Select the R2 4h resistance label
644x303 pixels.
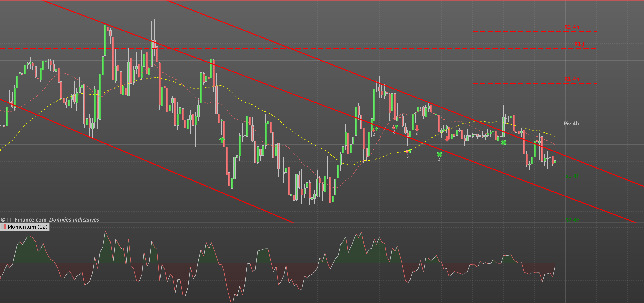572,27
